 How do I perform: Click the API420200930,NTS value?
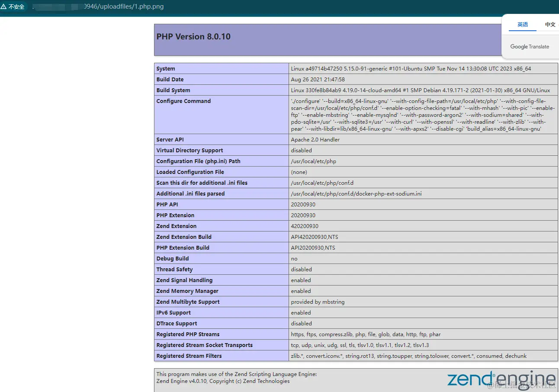pyautogui.click(x=315, y=237)
